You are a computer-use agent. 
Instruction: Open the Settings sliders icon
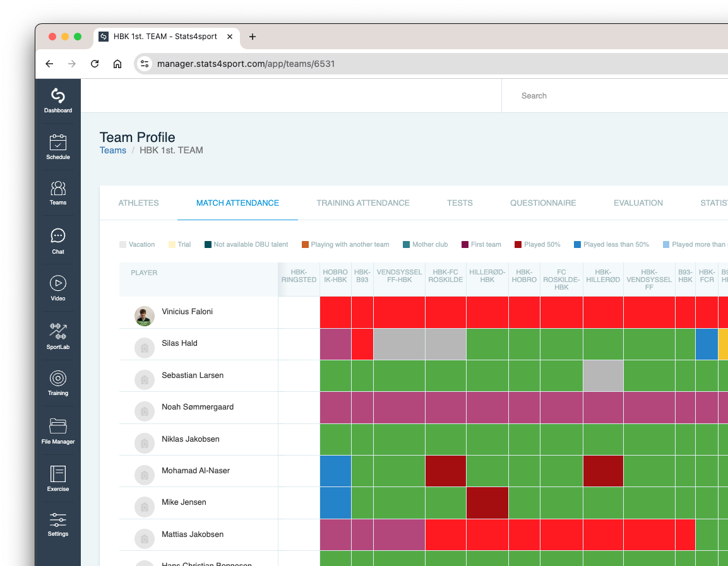click(58, 520)
